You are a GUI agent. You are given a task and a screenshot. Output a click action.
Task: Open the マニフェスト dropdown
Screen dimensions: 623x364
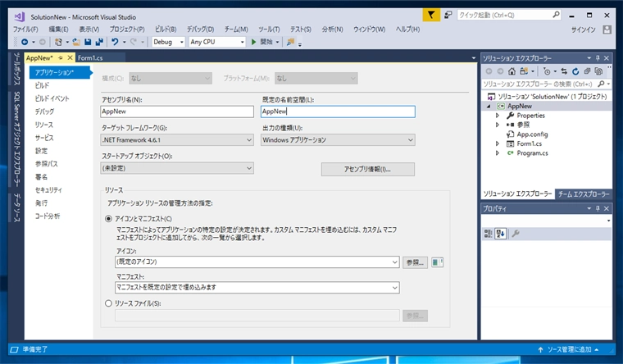click(257, 287)
